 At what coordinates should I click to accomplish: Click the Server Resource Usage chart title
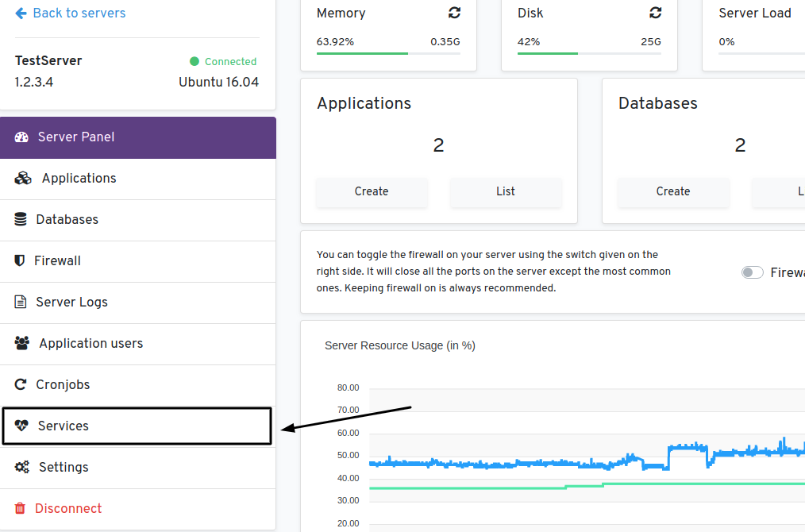[400, 346]
